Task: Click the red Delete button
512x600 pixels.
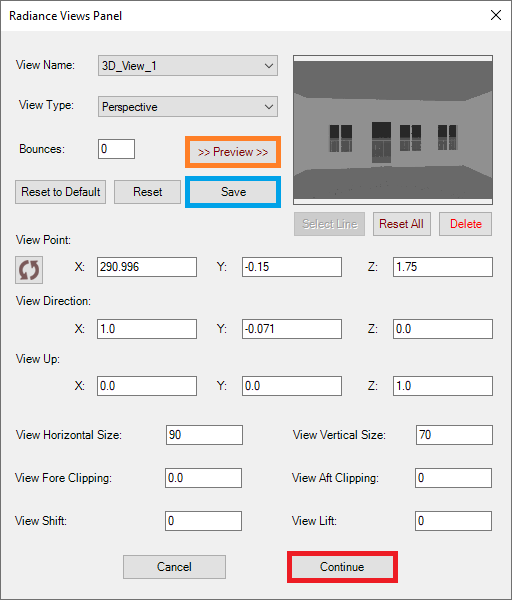Action: tap(466, 224)
